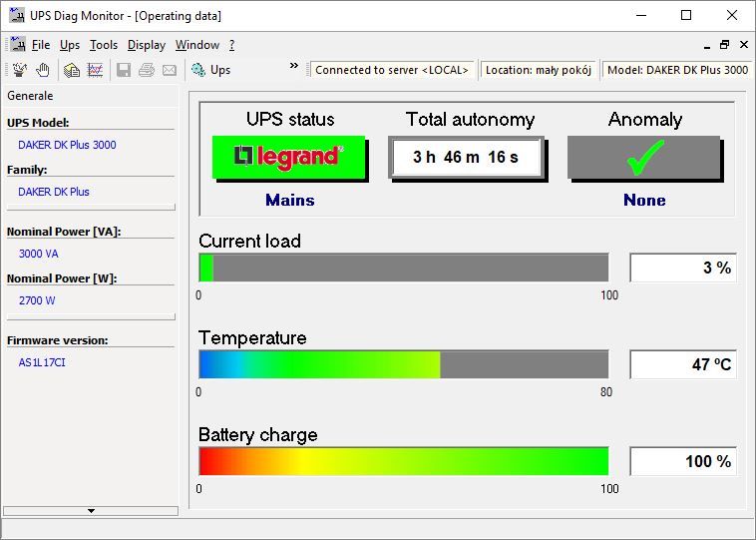
Task: Click the Mains status label
Action: tap(290, 200)
